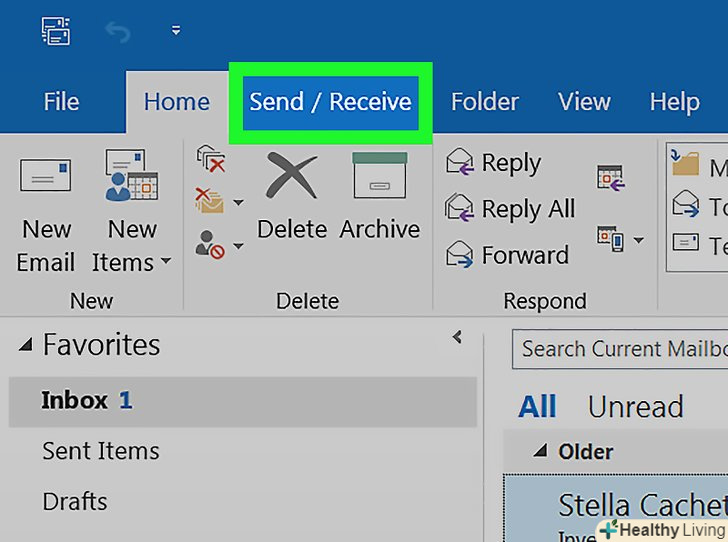This screenshot has height=542, width=728.
Task: Open the New Items menu
Action: 131,211
